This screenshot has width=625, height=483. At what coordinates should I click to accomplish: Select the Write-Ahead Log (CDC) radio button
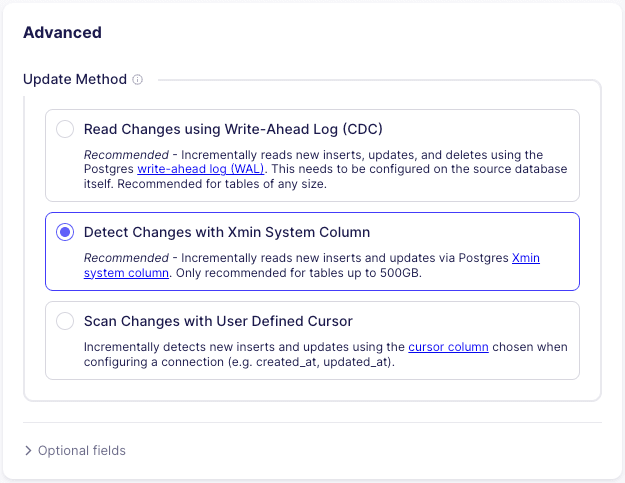(65, 129)
